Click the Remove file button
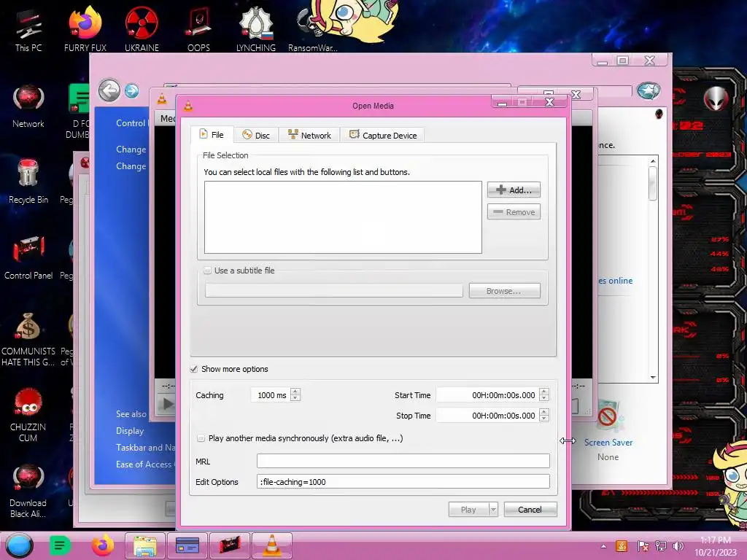The image size is (747, 560). pos(514,212)
